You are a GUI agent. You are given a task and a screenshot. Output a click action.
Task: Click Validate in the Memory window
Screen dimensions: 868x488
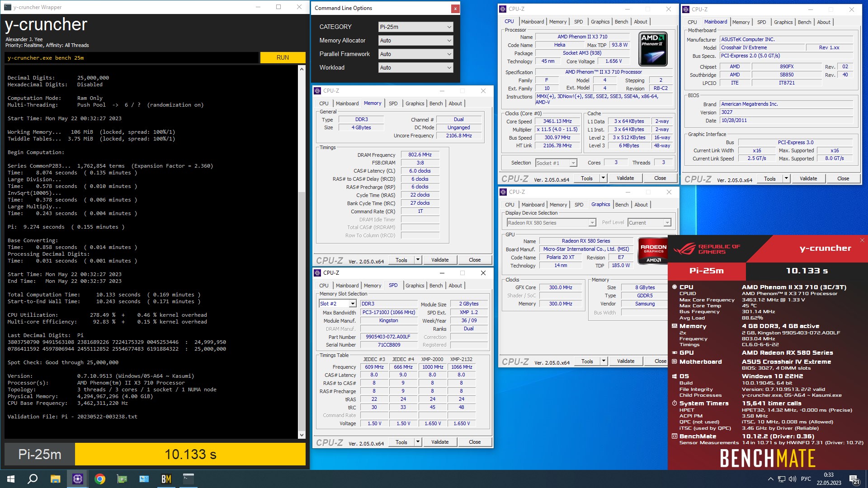(440, 260)
